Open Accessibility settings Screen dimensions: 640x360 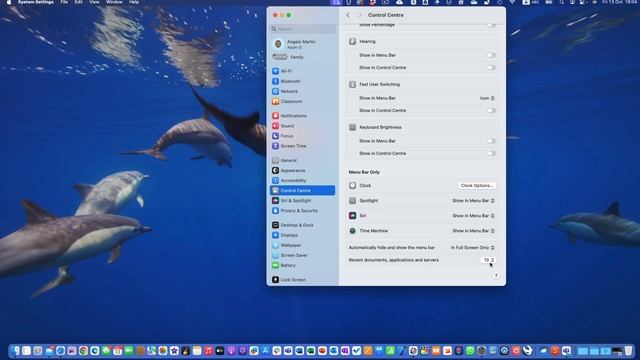(302, 180)
